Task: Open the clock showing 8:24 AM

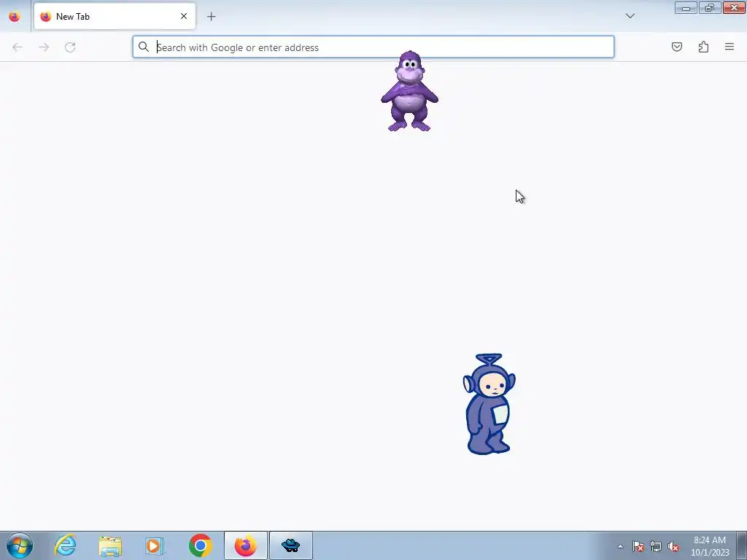Action: click(x=710, y=545)
